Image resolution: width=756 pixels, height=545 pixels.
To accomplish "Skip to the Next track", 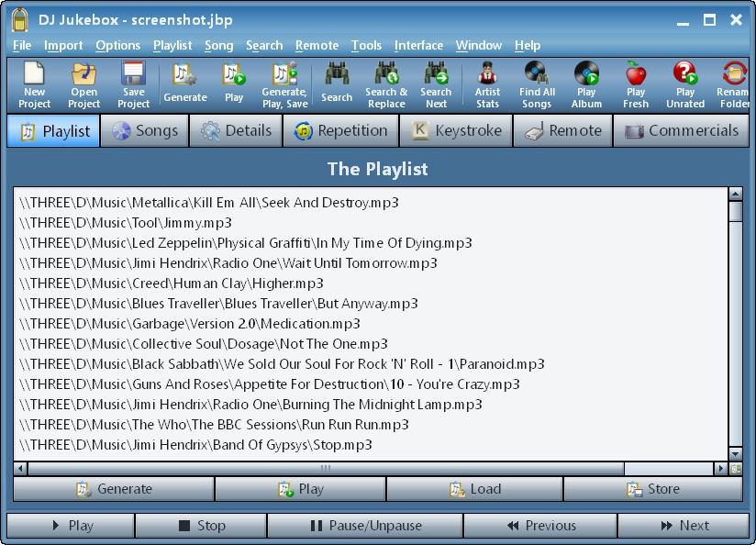I will (x=684, y=525).
